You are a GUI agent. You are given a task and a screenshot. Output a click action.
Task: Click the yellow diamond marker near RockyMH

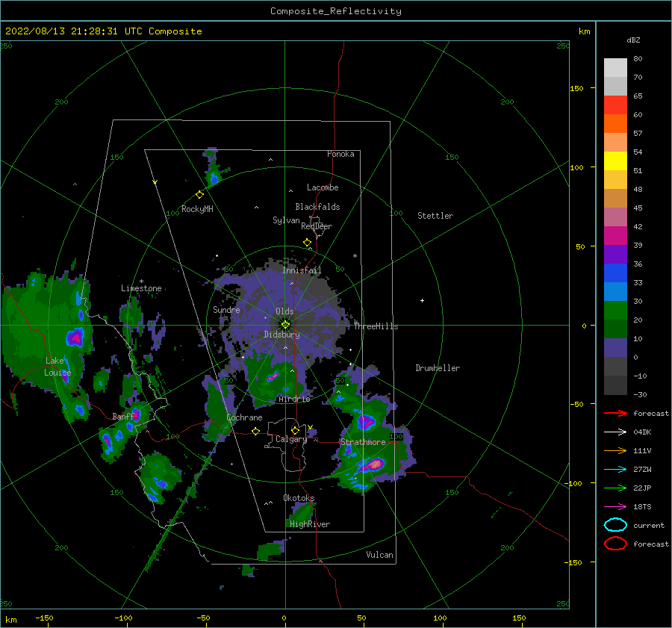(199, 195)
